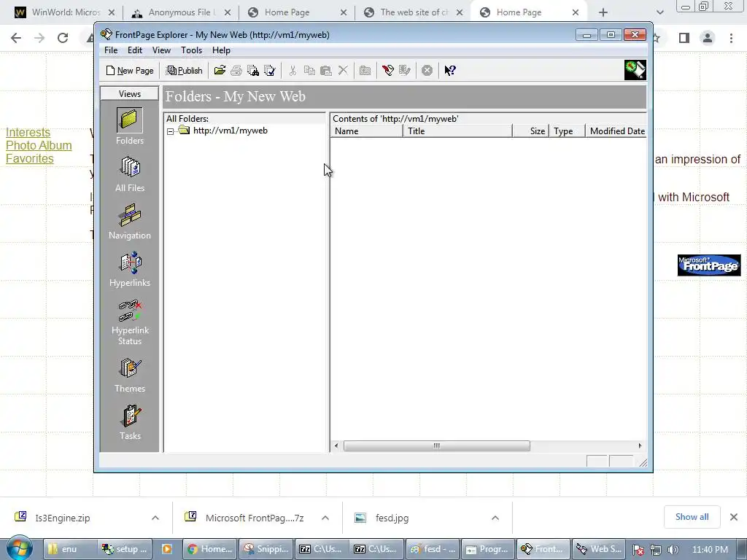The image size is (747, 560).
Task: Open the Snipping Tool taskbar button
Action: coord(266,549)
